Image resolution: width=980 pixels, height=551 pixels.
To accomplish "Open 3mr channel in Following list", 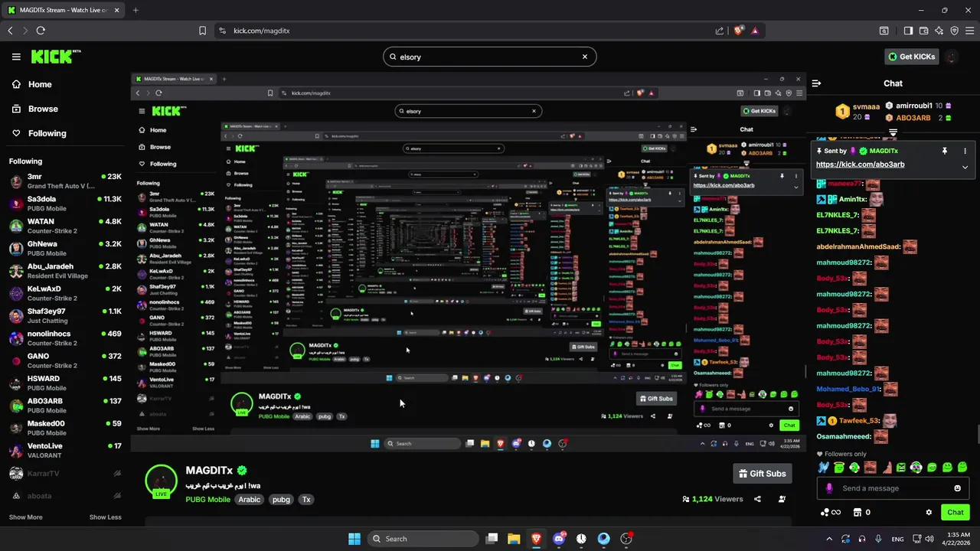I will (x=65, y=181).
